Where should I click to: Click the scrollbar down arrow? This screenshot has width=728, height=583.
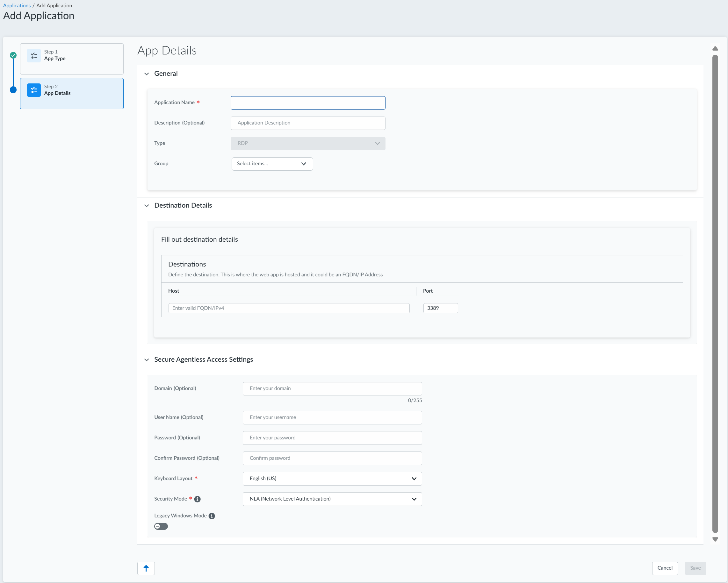[715, 539]
